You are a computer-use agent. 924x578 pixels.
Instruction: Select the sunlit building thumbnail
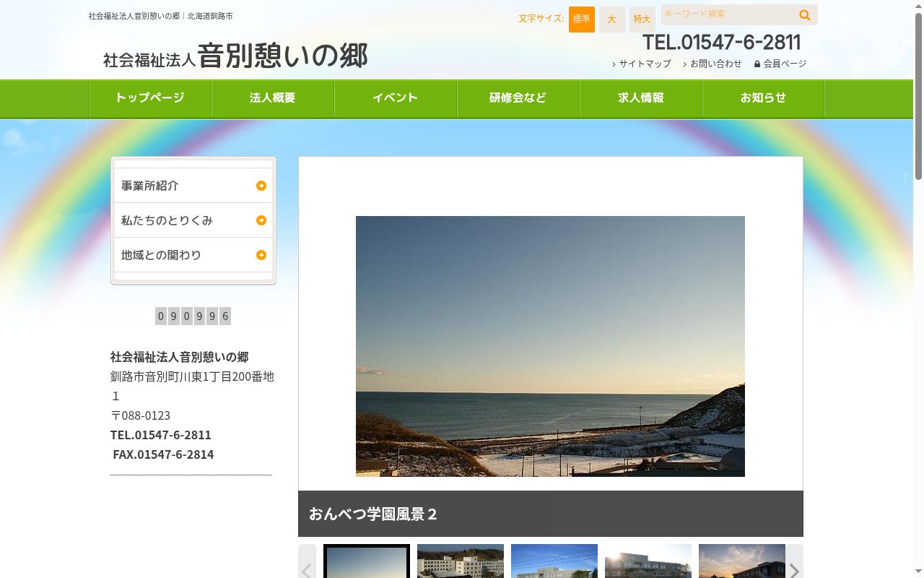[648, 561]
